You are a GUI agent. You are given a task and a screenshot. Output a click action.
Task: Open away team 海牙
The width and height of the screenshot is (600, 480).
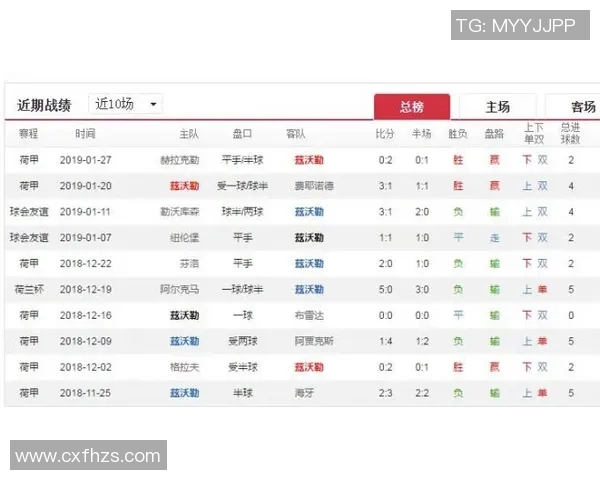pyautogui.click(x=304, y=393)
